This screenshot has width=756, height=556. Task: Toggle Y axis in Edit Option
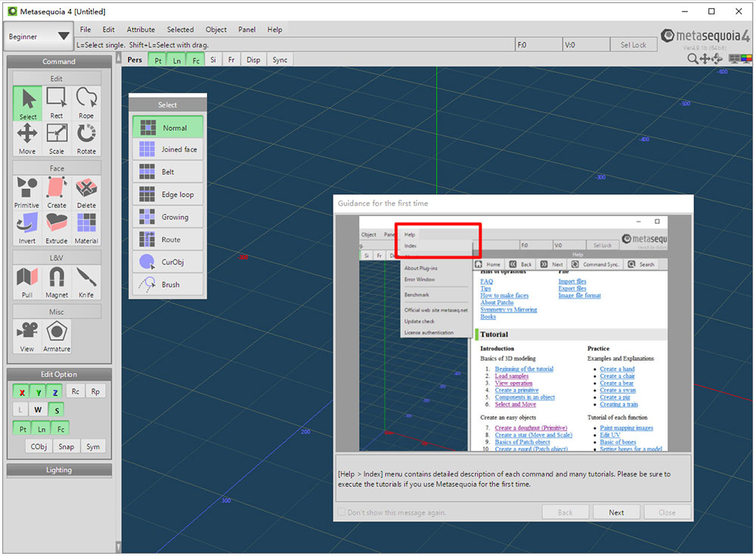tap(38, 392)
